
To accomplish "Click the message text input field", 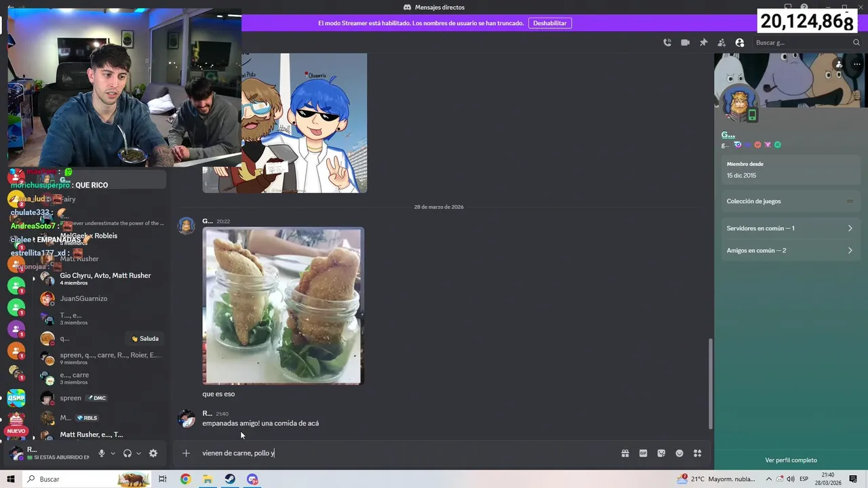I will tap(407, 453).
